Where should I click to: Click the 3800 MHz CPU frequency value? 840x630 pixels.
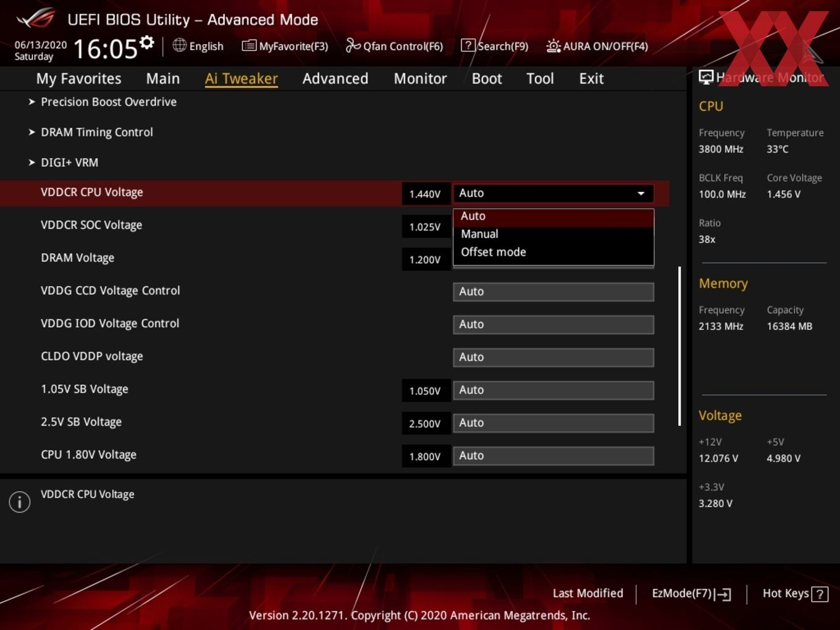pos(721,149)
